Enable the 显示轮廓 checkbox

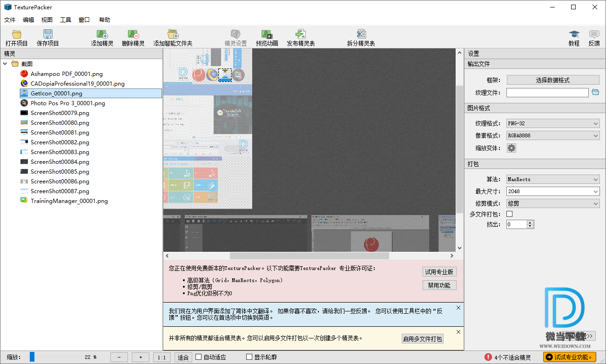(249, 357)
